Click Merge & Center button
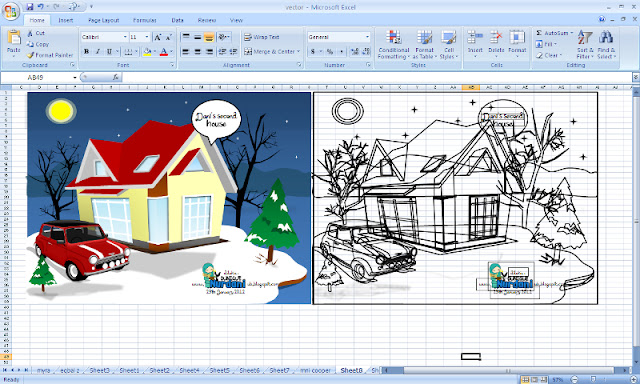Screen dimensions: 640x384 point(269,51)
